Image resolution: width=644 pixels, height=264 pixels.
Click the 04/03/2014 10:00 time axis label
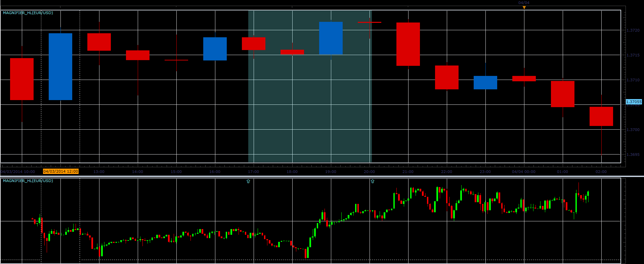(x=18, y=172)
